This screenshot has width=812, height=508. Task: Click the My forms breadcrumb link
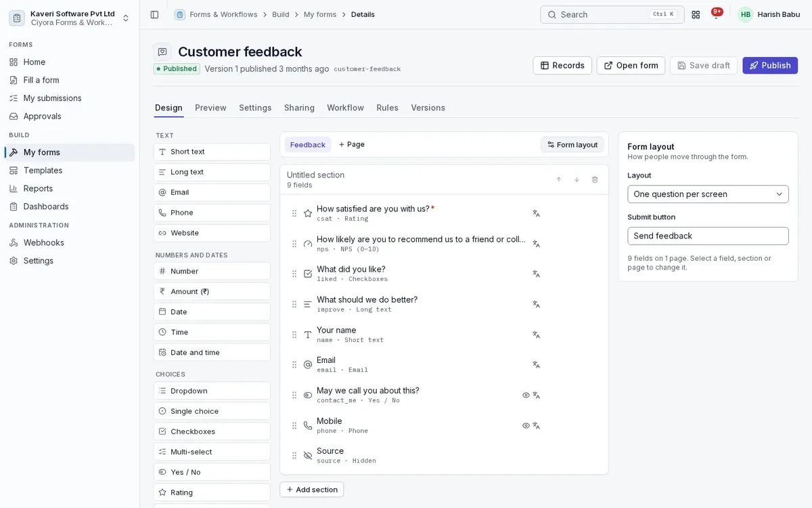(320, 14)
